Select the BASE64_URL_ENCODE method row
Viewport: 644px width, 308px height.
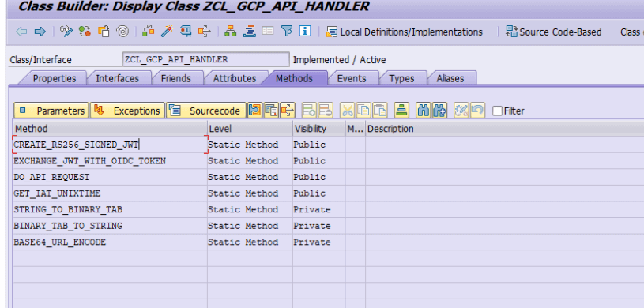point(110,242)
